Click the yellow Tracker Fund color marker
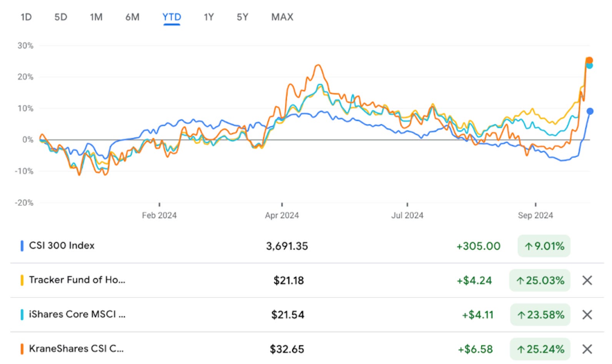 pos(22,280)
